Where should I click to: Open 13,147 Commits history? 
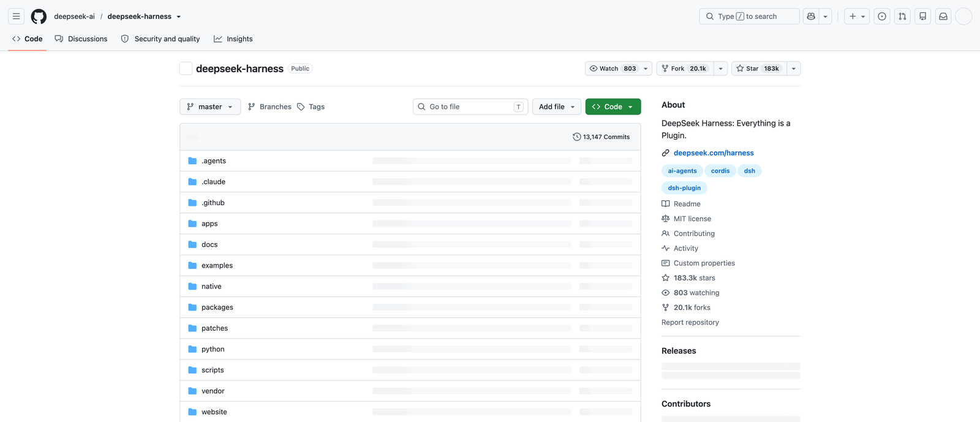pos(601,137)
